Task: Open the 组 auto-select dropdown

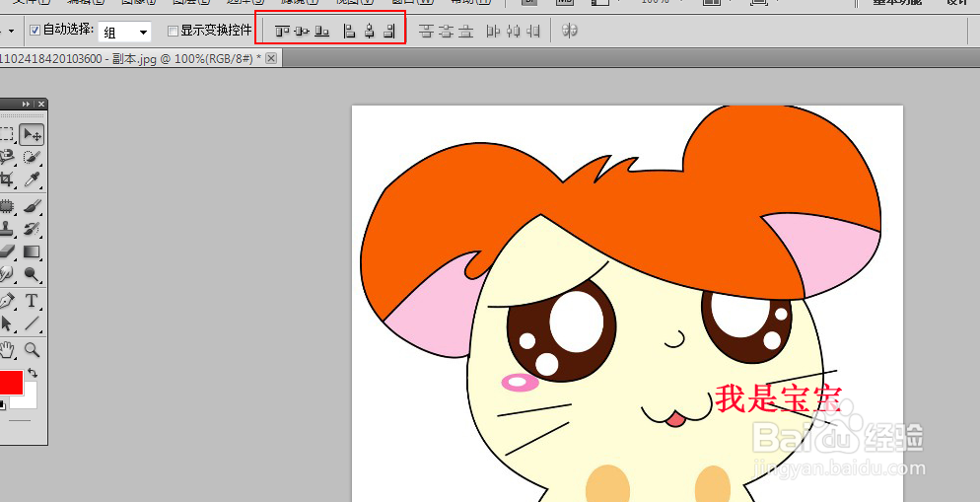Action: (124, 32)
